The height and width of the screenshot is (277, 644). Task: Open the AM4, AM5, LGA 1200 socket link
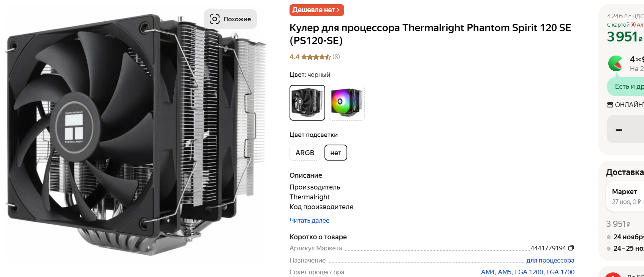coord(528,272)
